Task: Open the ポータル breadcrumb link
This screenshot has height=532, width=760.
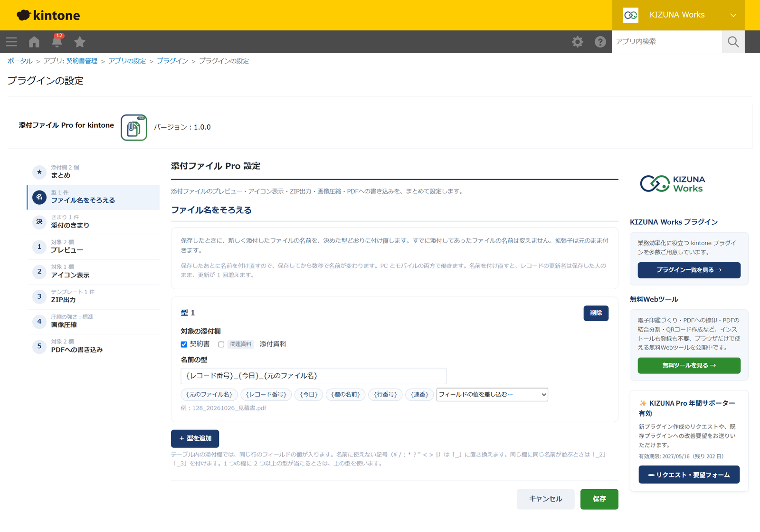Action: (20, 61)
